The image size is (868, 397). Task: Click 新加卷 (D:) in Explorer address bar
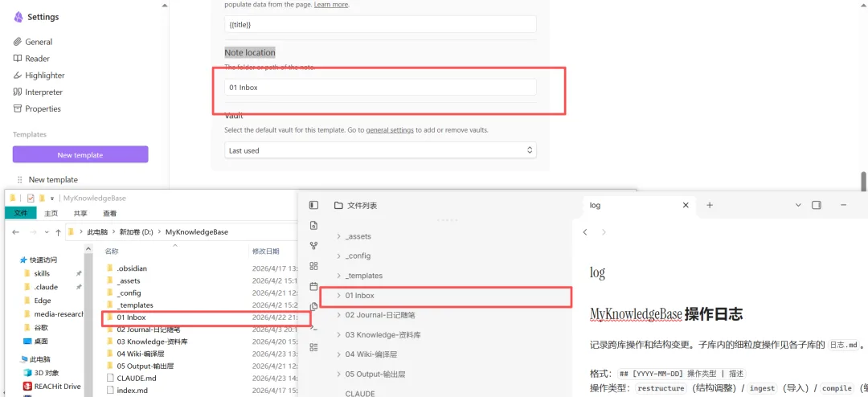click(137, 232)
